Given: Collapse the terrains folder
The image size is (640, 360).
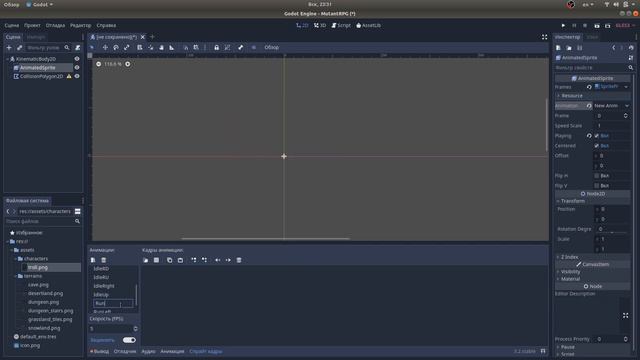Looking at the screenshot, I should click(x=16, y=276).
